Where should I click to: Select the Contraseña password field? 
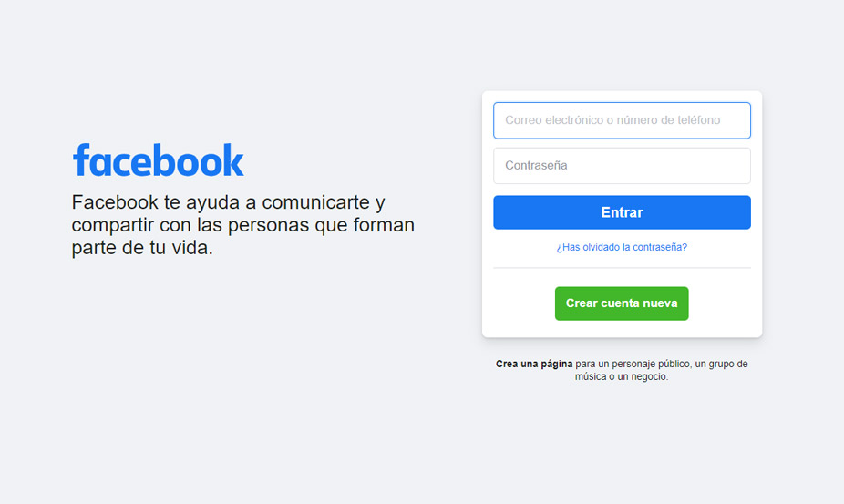point(622,166)
